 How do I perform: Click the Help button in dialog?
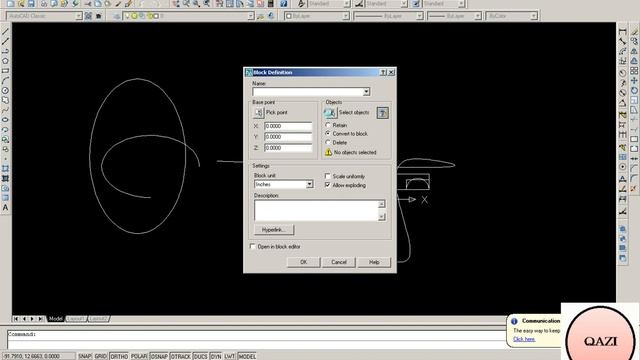[374, 262]
